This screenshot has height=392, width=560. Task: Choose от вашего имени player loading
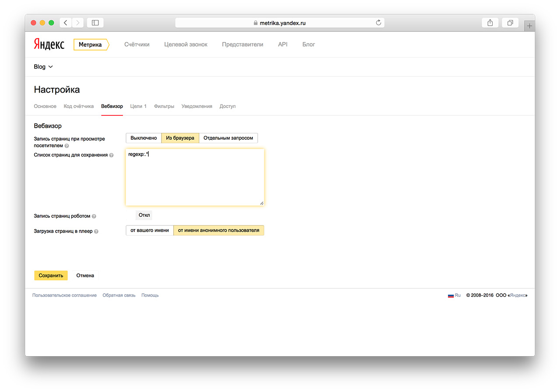[x=150, y=230]
